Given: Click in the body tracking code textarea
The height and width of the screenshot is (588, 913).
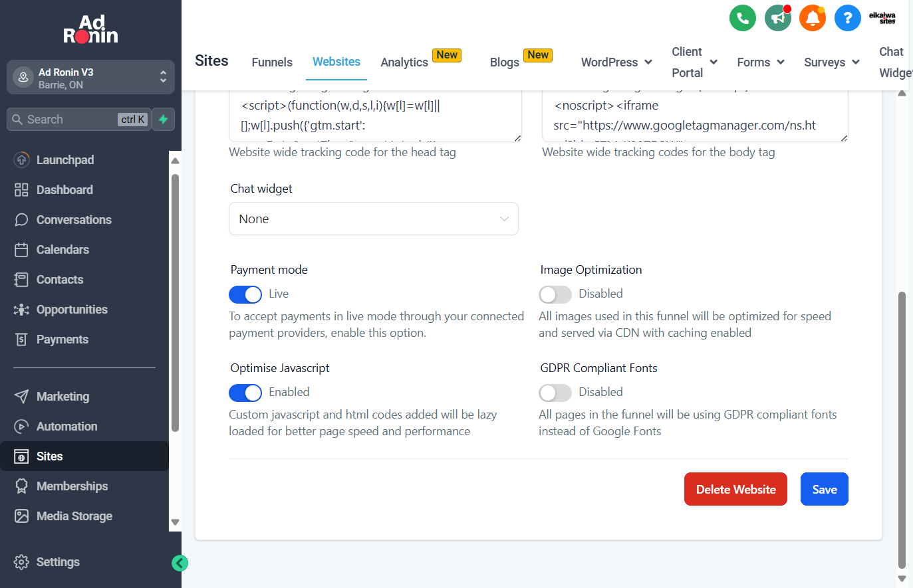Looking at the screenshot, I should coord(695,116).
